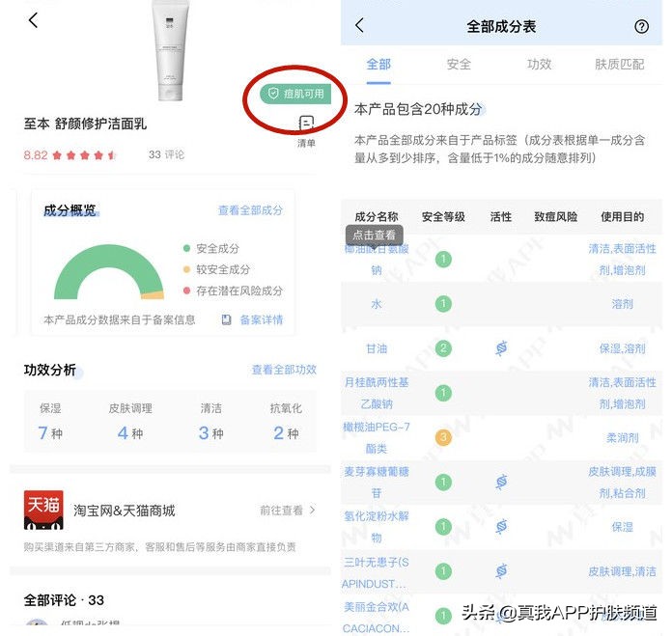Select 保湿 7 种 effect

(50, 421)
